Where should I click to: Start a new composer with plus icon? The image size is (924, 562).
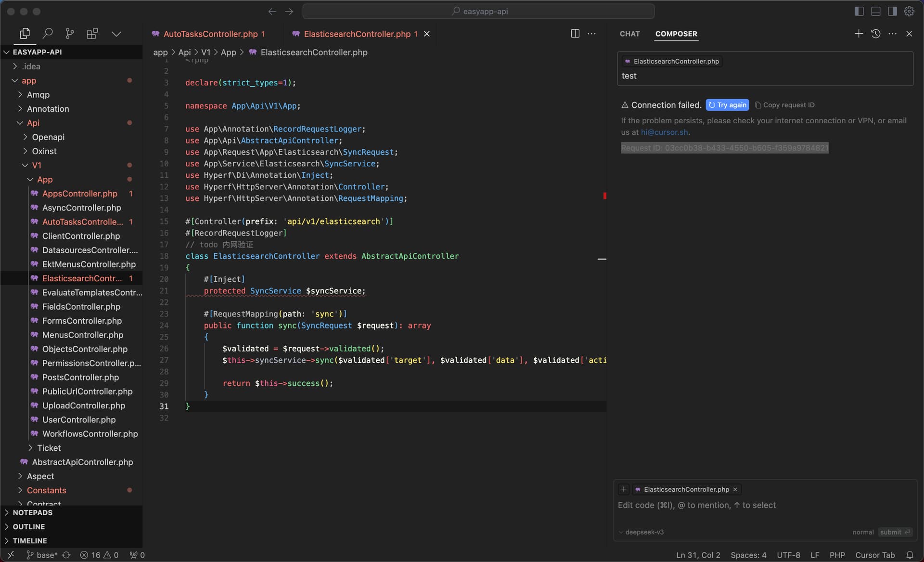click(x=859, y=34)
